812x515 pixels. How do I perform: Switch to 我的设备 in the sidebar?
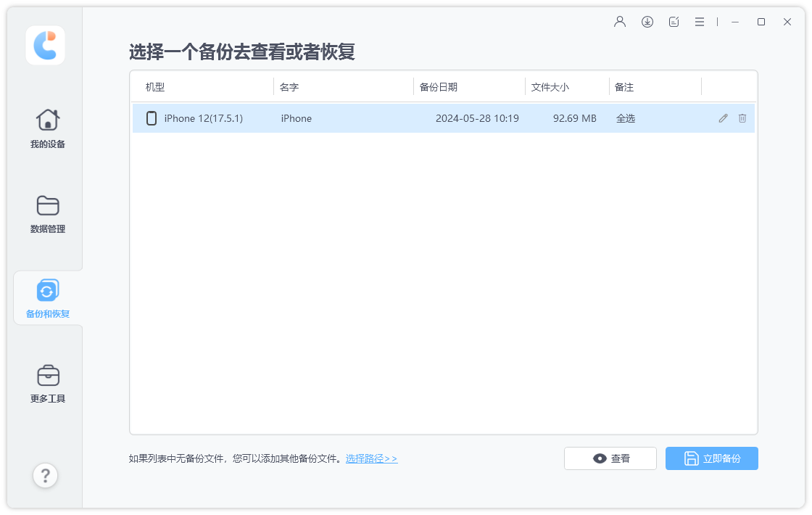tap(46, 128)
